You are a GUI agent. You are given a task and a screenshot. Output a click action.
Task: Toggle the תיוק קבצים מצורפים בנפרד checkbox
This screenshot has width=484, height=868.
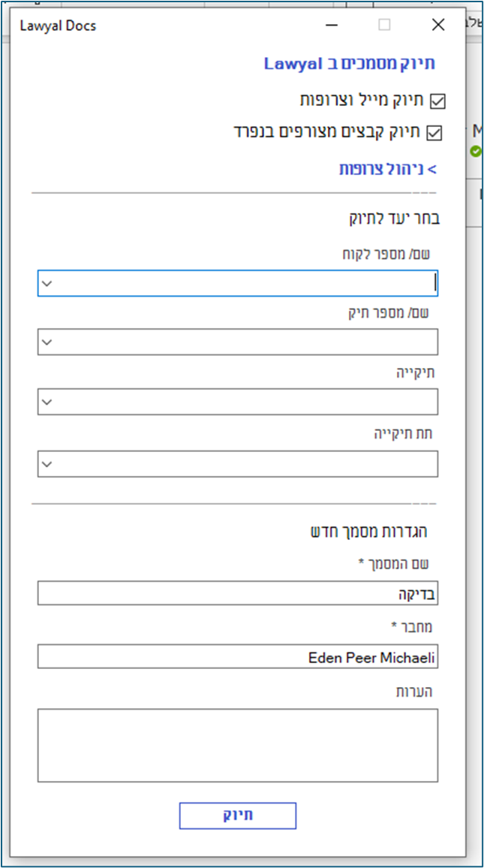(434, 133)
